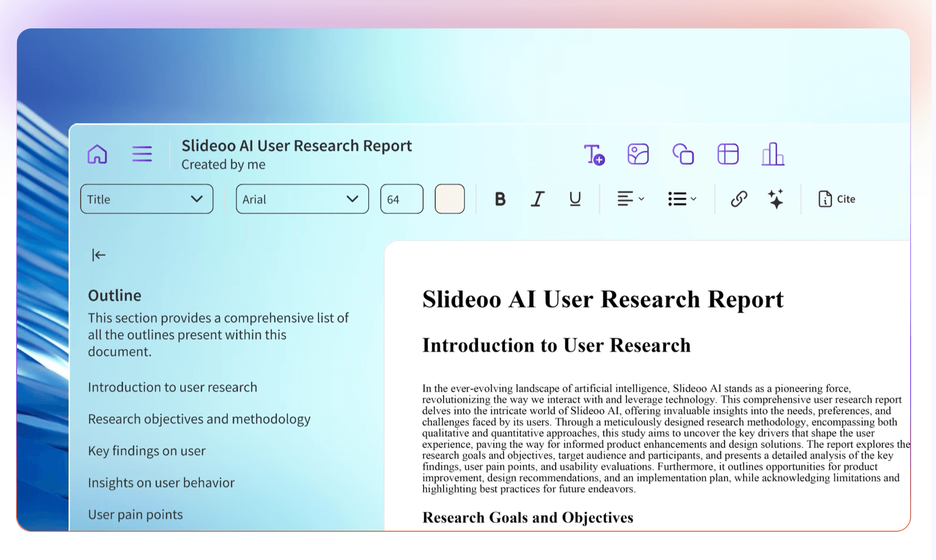Click the document title in the header bar
Image resolution: width=936 pixels, height=560 pixels.
[296, 146]
